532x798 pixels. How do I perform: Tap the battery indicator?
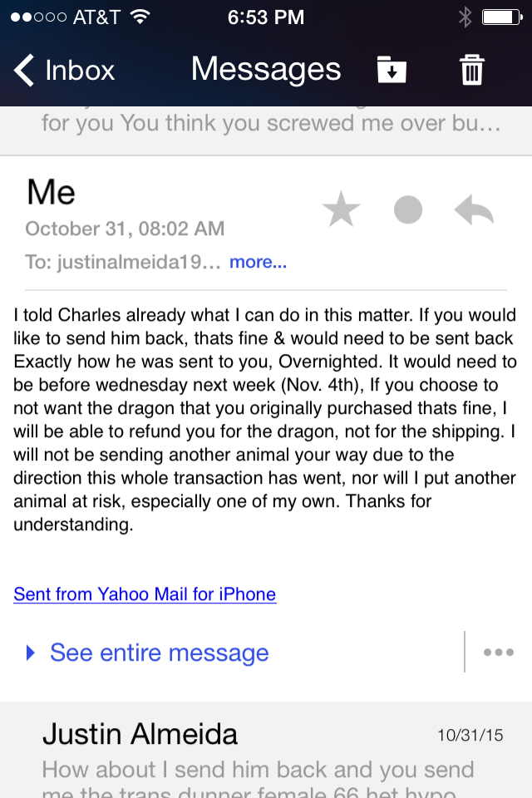pyautogui.click(x=502, y=17)
